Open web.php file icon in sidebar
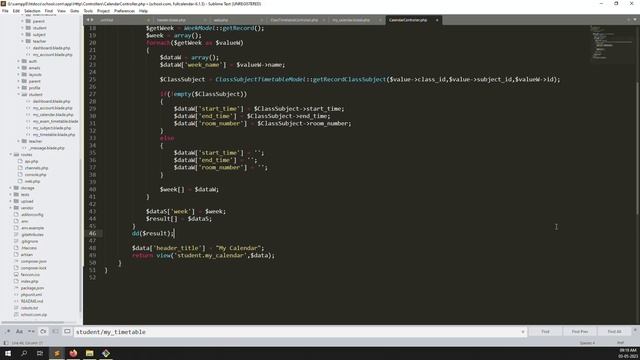The width and height of the screenshot is (640, 360). (20, 181)
